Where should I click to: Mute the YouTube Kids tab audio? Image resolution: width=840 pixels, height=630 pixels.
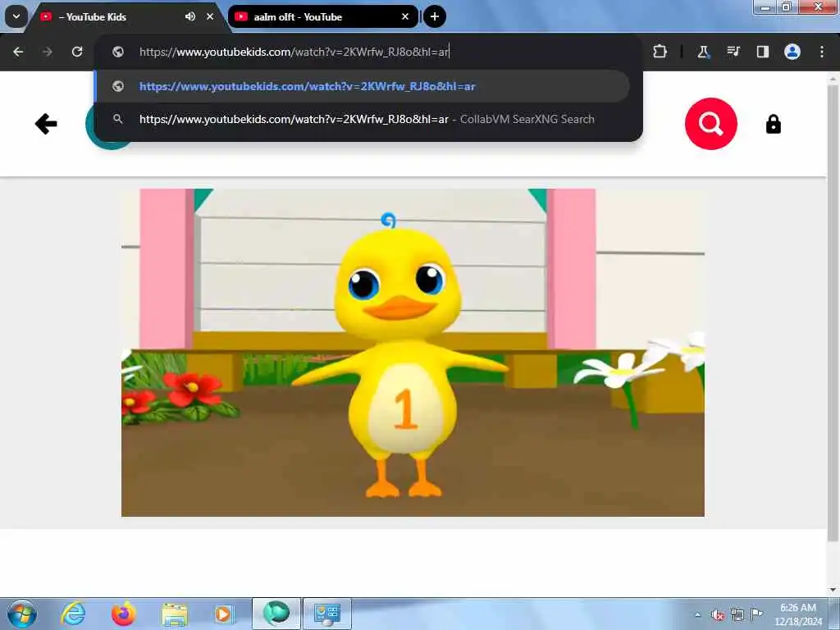coord(190,16)
